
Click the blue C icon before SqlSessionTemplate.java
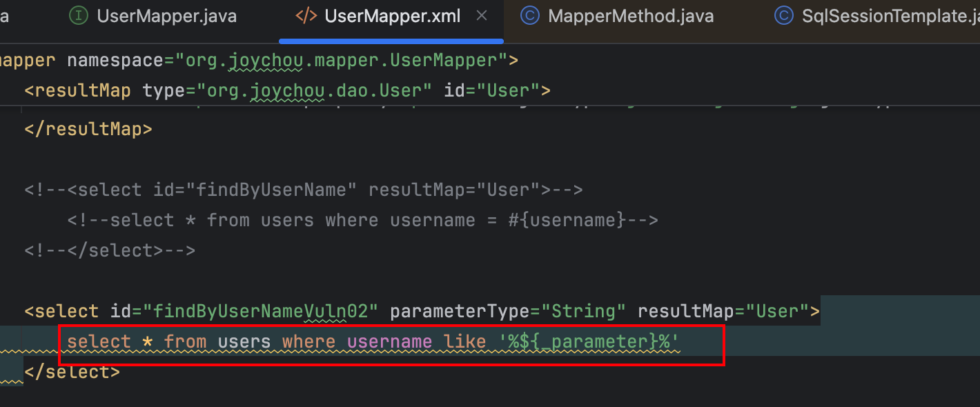click(784, 15)
